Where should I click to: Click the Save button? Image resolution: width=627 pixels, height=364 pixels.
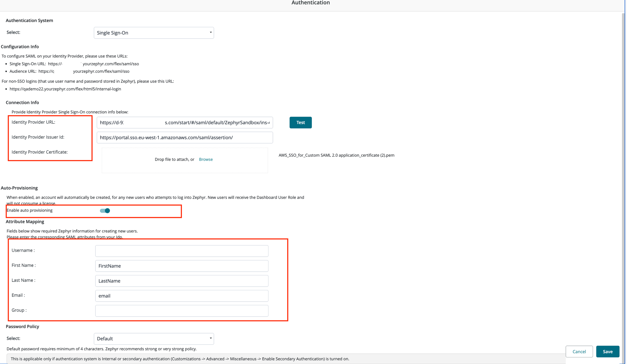coord(607,351)
